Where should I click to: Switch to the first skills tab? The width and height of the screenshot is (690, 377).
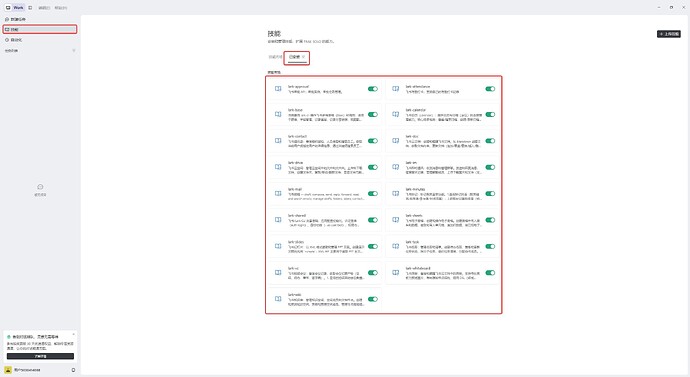[275, 57]
